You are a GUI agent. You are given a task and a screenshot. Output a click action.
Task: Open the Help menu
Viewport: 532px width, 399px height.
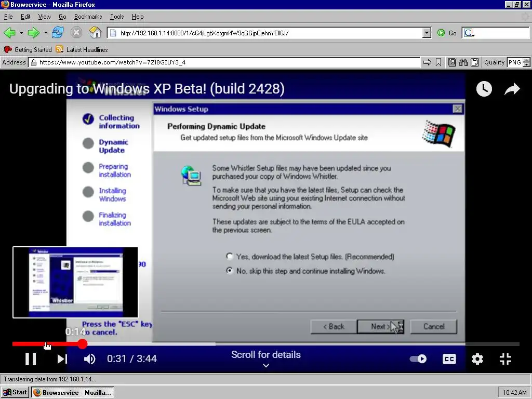(137, 17)
